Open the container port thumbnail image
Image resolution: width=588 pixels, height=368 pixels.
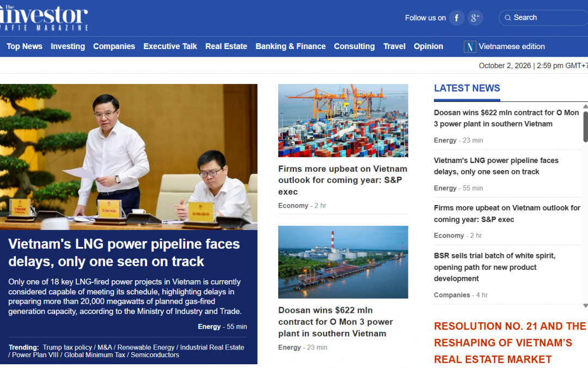point(343,120)
